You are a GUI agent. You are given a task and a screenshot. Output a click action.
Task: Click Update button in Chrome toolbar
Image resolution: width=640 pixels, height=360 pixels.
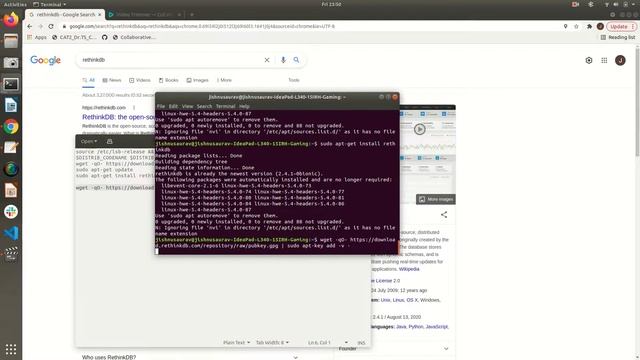pyautogui.click(x=621, y=26)
